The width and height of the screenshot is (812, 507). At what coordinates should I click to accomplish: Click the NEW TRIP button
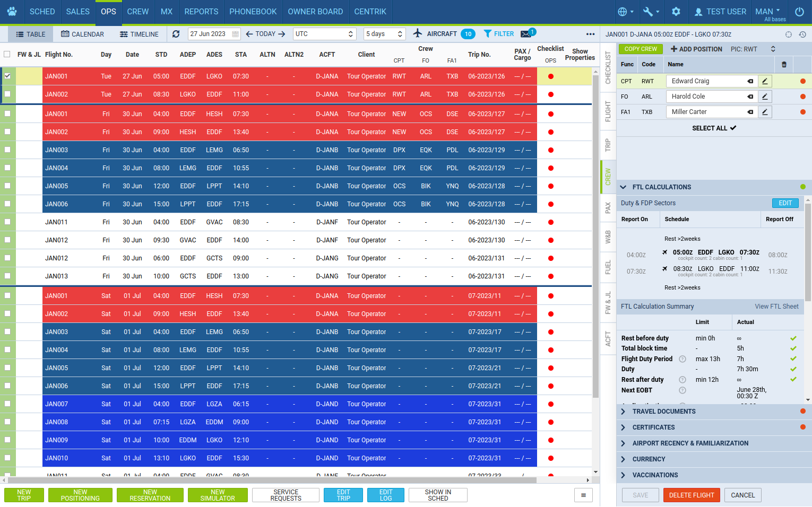click(24, 495)
